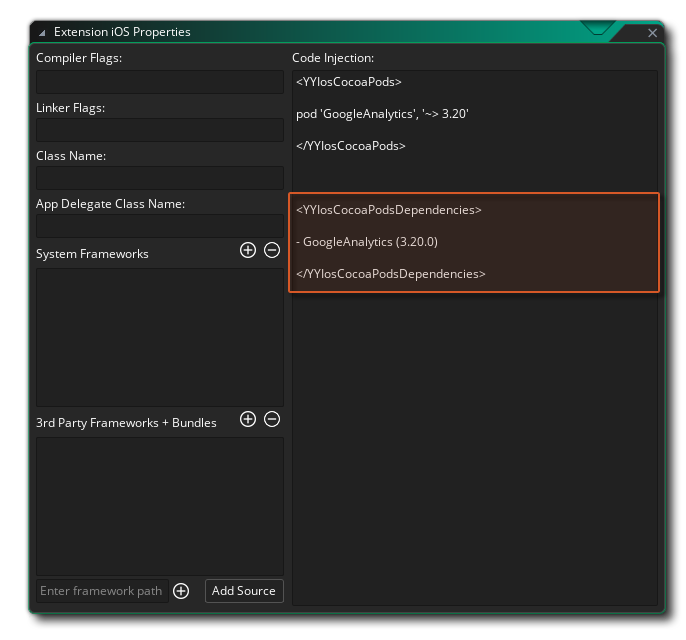Click into the Linker Flags field
Image resolution: width=686 pixels, height=640 pixels.
[160, 130]
